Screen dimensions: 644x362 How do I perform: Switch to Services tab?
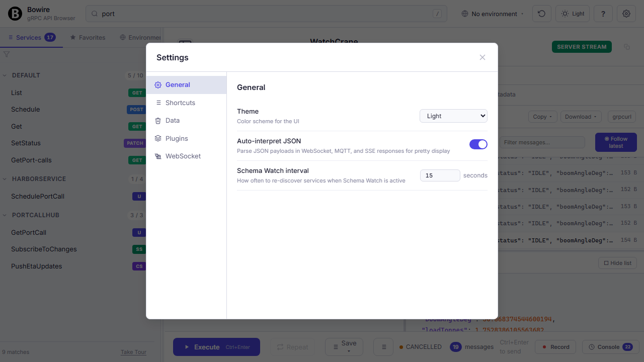point(32,37)
